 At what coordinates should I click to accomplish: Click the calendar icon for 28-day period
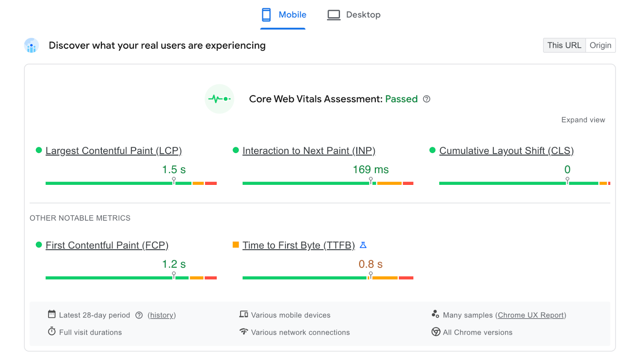51,314
